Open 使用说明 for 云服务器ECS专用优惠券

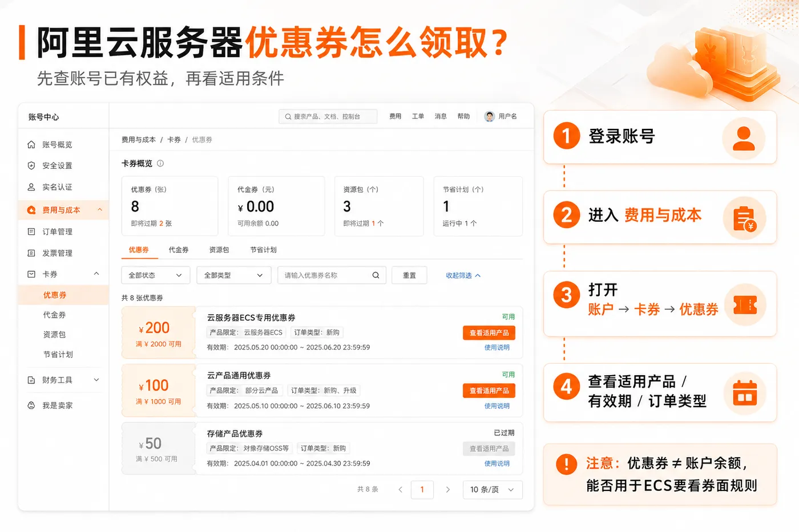click(x=497, y=347)
